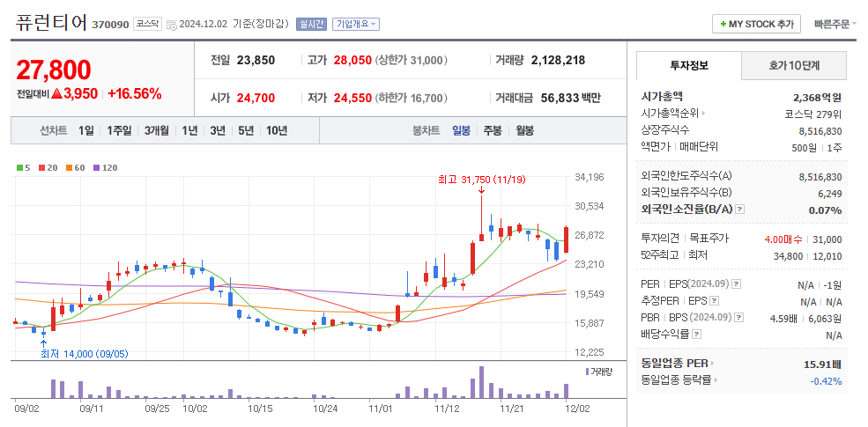Click the -0.42% sector change value

click(x=826, y=381)
